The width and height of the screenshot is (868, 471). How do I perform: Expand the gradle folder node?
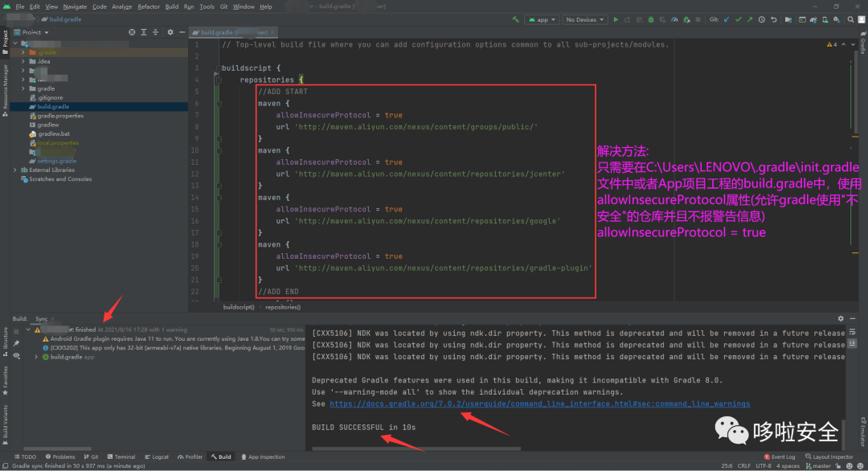[23, 88]
